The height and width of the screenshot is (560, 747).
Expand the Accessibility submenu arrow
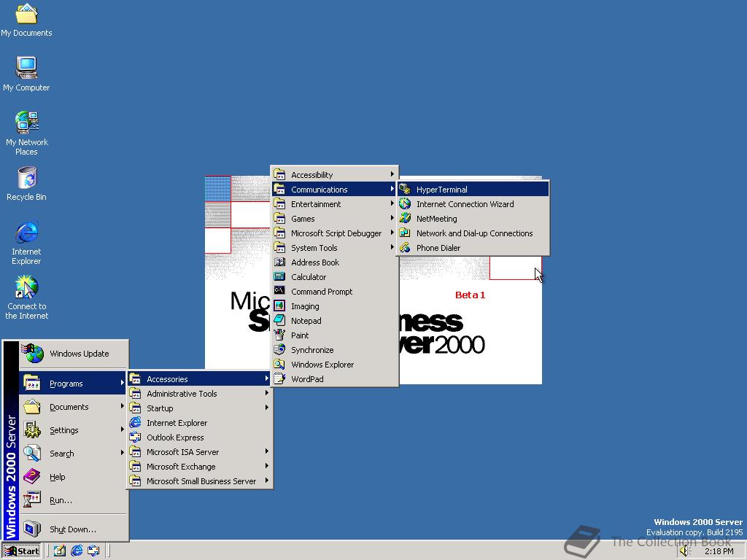click(392, 174)
